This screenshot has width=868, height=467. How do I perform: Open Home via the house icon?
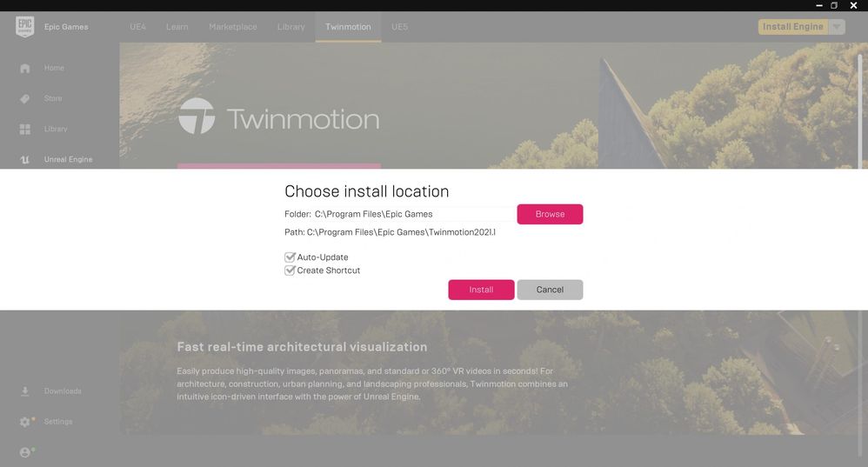[25, 68]
